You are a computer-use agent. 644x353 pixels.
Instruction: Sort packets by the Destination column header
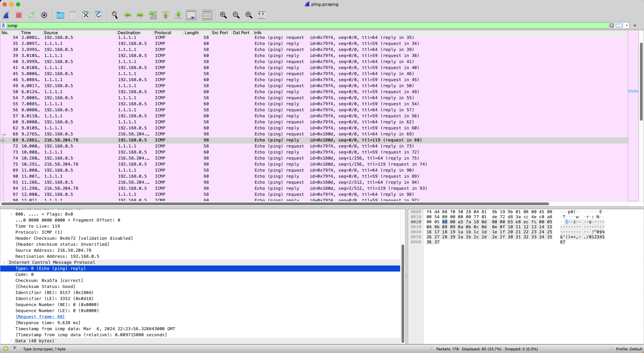[135, 33]
